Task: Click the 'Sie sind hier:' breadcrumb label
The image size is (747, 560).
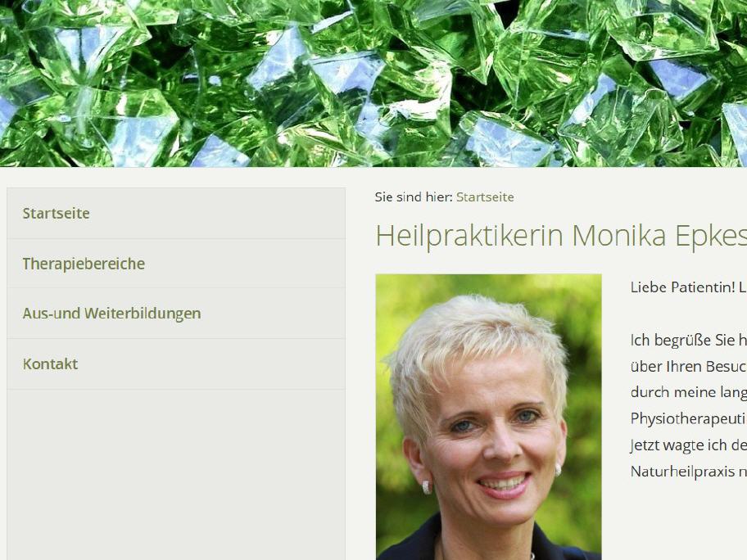Action: click(414, 197)
